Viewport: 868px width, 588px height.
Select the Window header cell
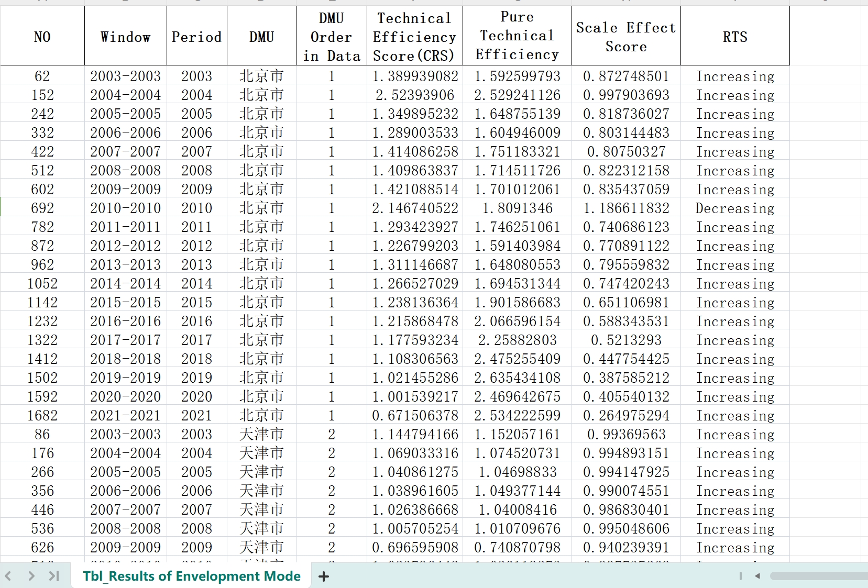126,37
